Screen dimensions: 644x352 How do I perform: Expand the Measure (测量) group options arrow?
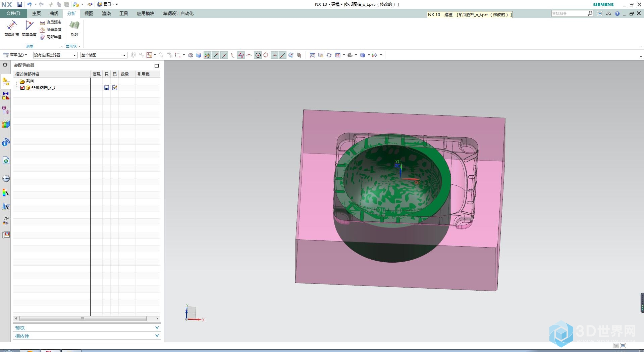(x=61, y=46)
